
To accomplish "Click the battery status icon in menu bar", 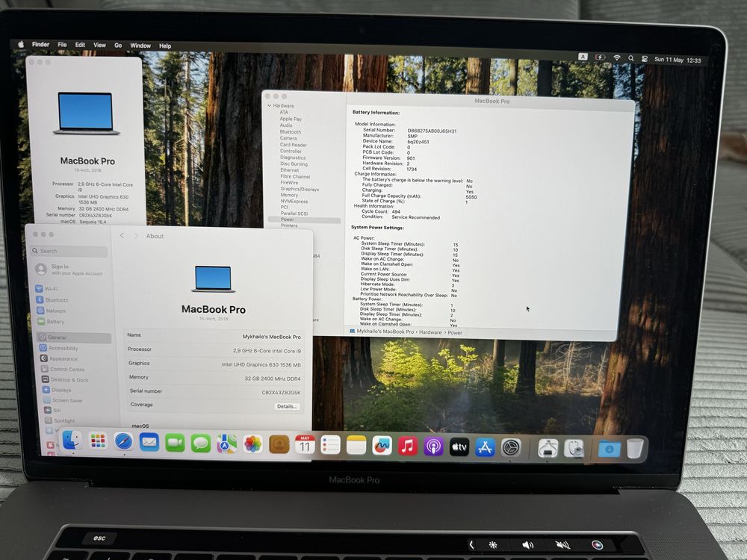I will (x=601, y=57).
